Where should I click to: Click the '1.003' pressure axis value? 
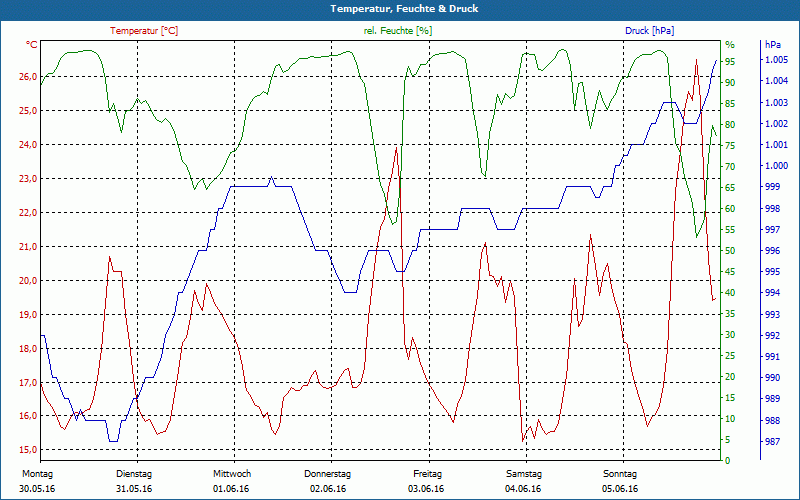pos(776,103)
